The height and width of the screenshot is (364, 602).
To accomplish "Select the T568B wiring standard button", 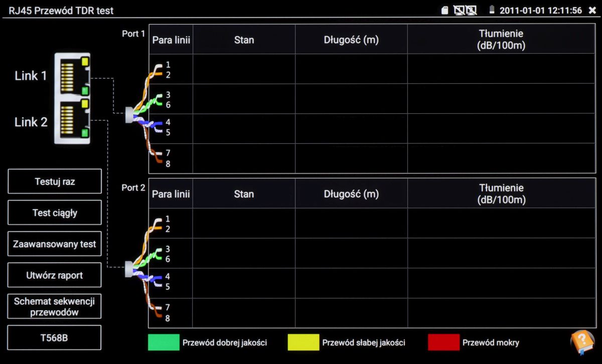I will click(x=55, y=337).
